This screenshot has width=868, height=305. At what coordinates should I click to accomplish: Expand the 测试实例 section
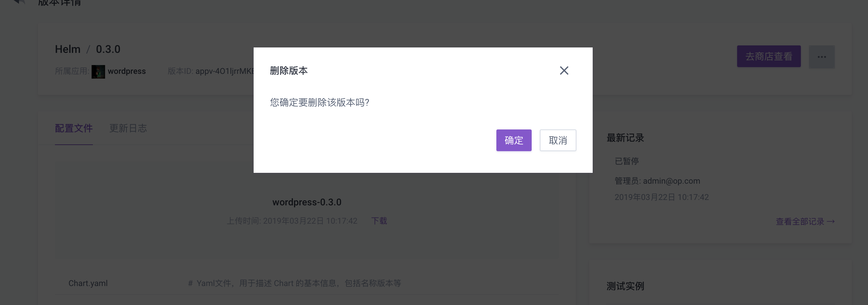tap(625, 286)
